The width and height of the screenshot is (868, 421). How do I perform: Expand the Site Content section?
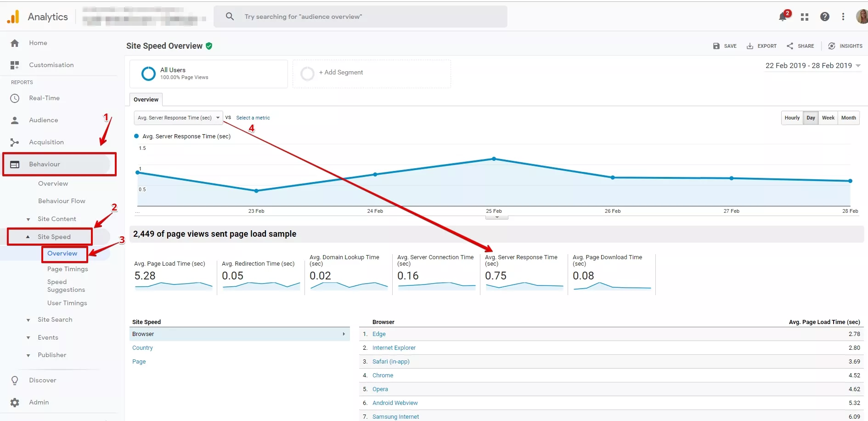coord(56,219)
